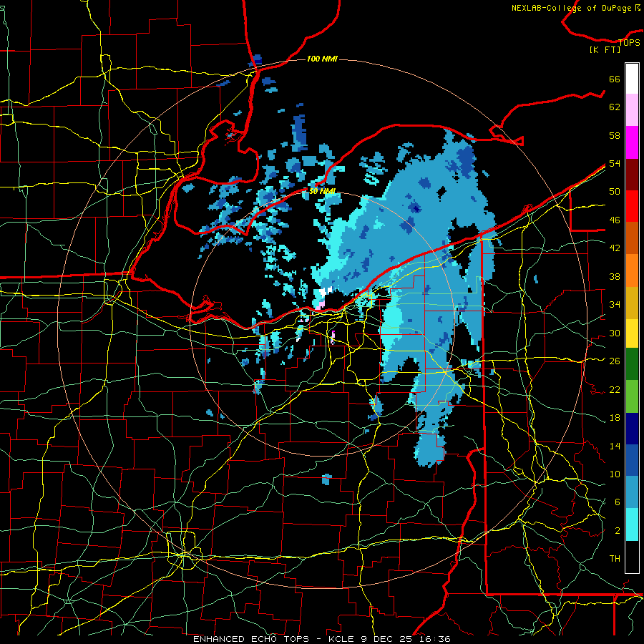Image resolution: width=644 pixels, height=644 pixels.
Task: Click the NEXLAB-College of DuPage label
Action: pos(575,8)
